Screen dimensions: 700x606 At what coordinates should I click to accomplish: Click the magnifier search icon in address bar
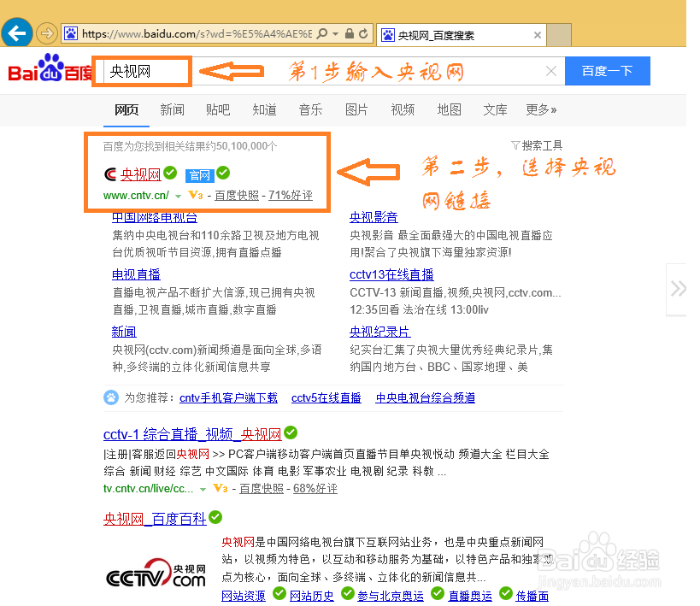pyautogui.click(x=322, y=33)
